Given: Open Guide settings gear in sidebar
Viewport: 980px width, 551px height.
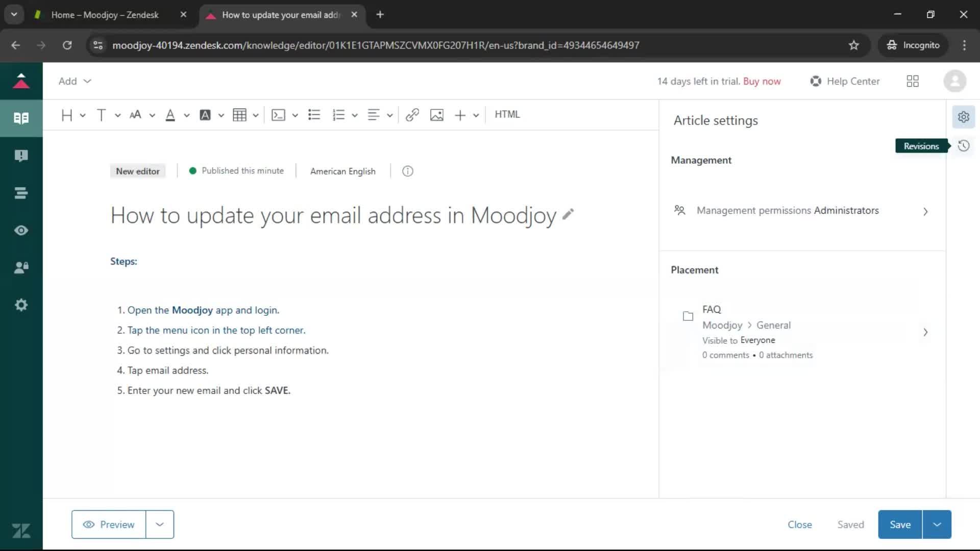Looking at the screenshot, I should 21,305.
